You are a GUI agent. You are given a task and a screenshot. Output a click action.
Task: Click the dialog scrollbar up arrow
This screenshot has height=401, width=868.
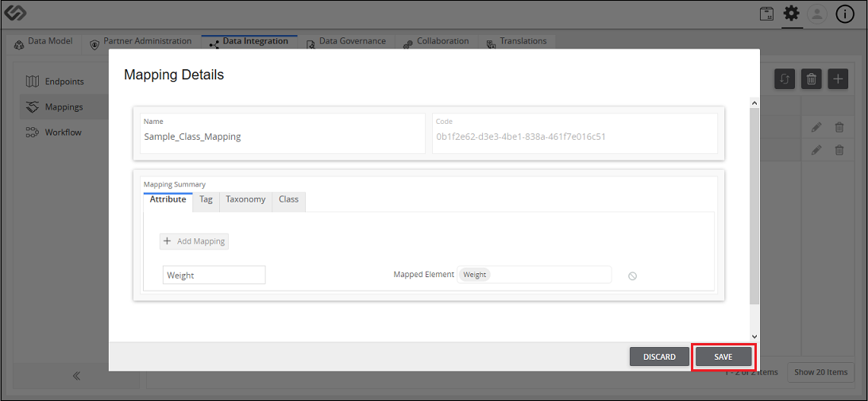point(754,103)
